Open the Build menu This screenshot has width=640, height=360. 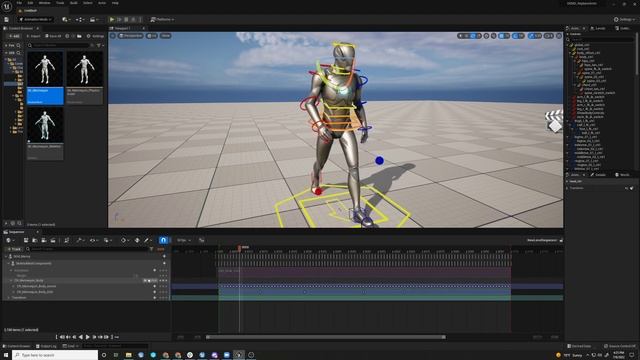(x=74, y=3)
